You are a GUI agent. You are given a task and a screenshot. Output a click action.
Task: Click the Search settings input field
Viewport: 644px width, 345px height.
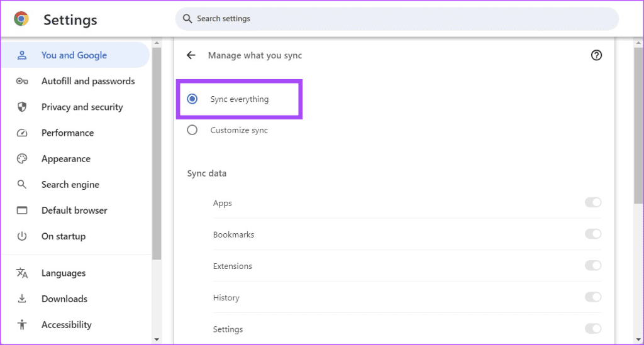[397, 18]
